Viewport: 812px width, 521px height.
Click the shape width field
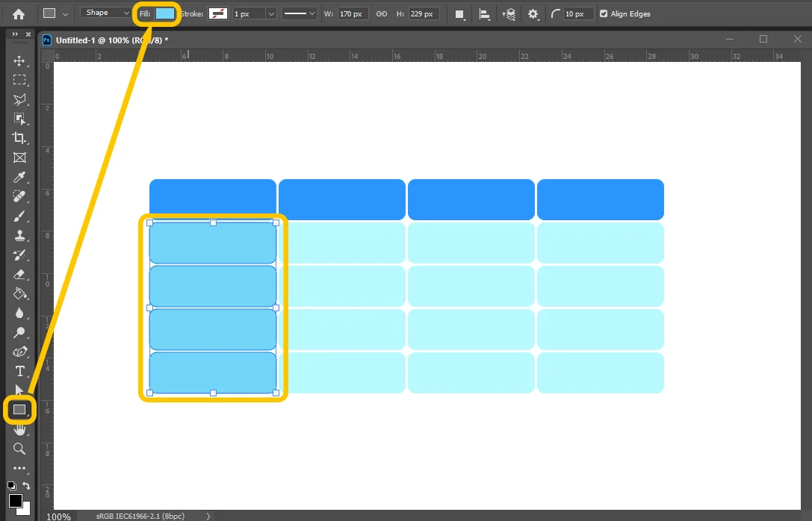[353, 14]
